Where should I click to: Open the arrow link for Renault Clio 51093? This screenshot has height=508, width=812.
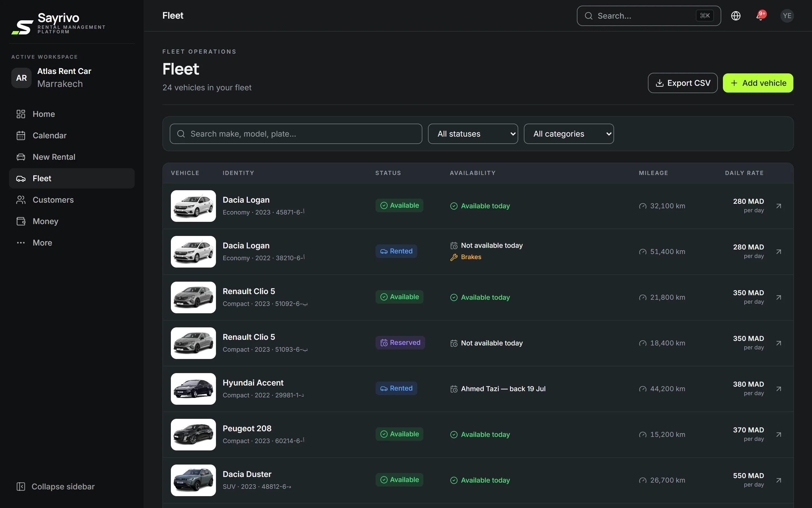point(779,343)
